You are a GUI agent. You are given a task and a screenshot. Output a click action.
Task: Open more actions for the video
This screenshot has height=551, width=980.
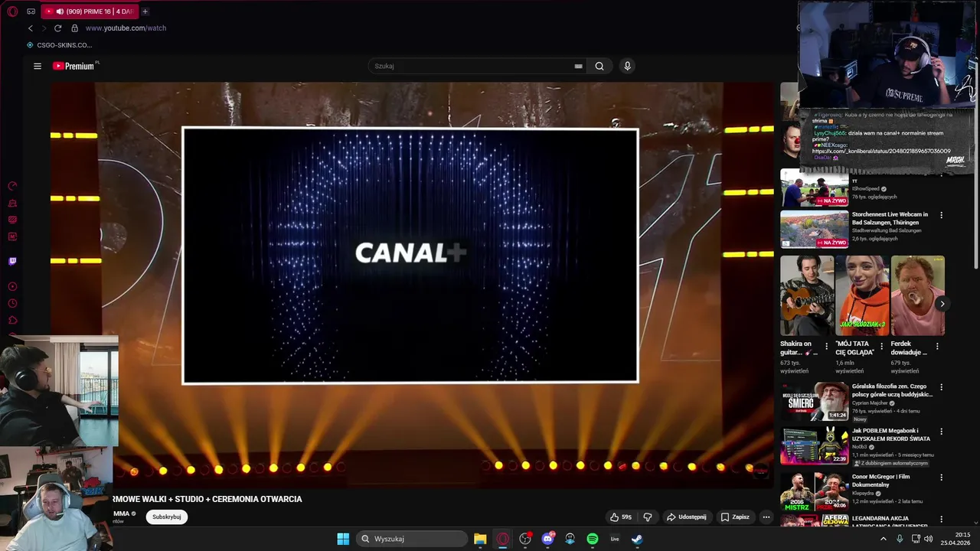coord(766,517)
